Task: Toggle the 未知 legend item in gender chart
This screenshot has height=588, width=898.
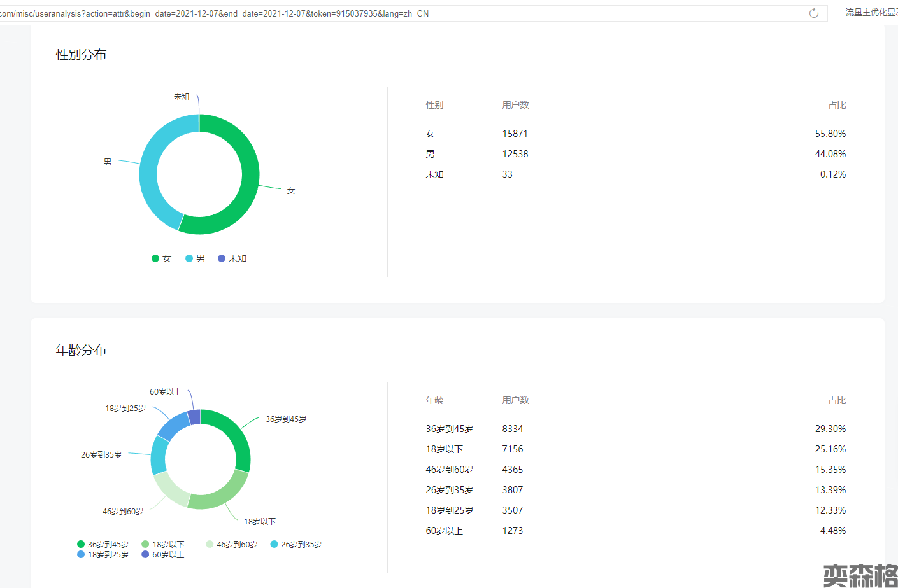Action: click(x=232, y=258)
